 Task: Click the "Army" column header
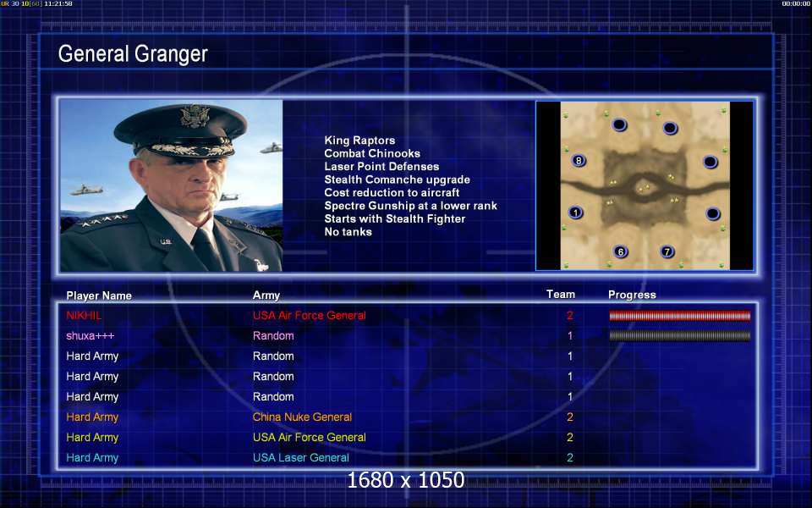tap(266, 295)
